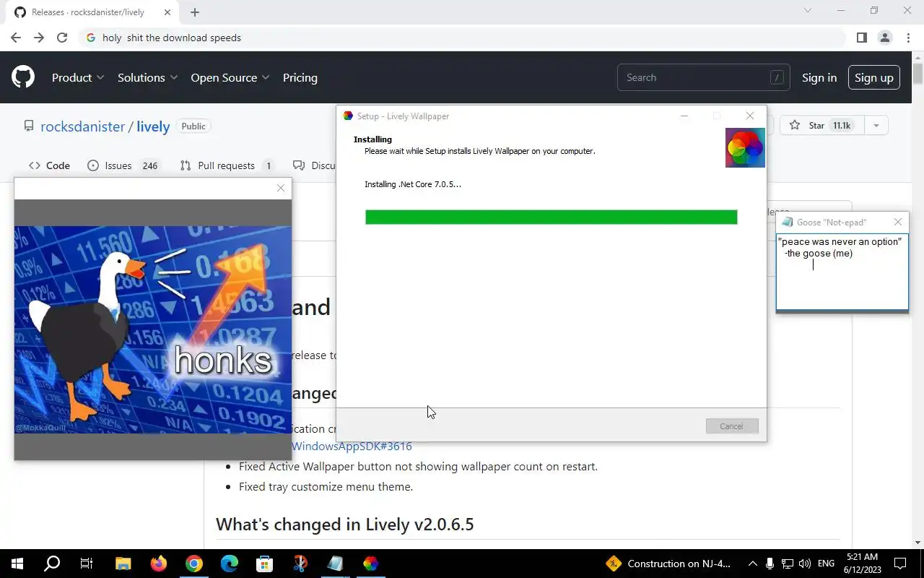Click the address bar text
Image resolution: width=924 pixels, height=578 pixels.
(172, 38)
